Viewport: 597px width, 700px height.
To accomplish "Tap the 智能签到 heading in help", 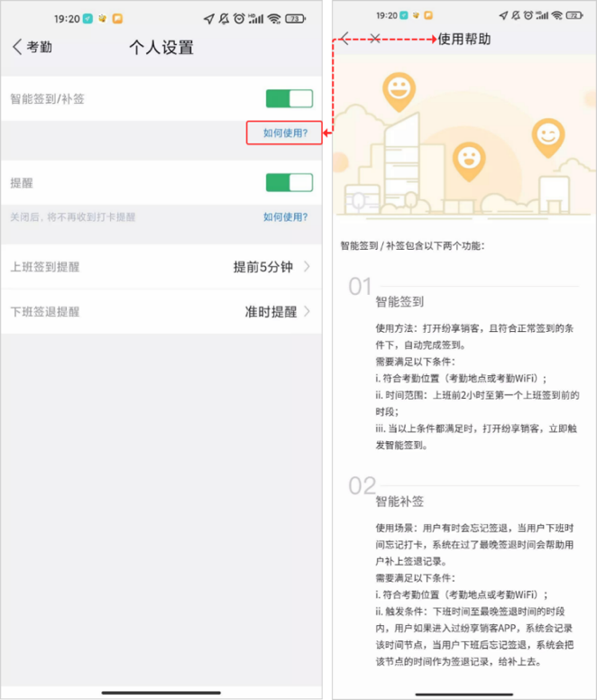I will (x=400, y=302).
